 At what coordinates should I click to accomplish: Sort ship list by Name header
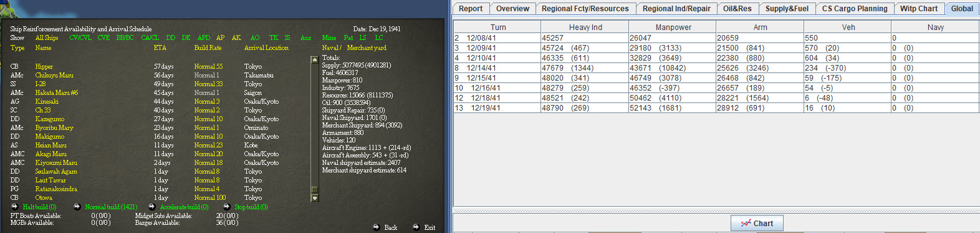tap(43, 48)
